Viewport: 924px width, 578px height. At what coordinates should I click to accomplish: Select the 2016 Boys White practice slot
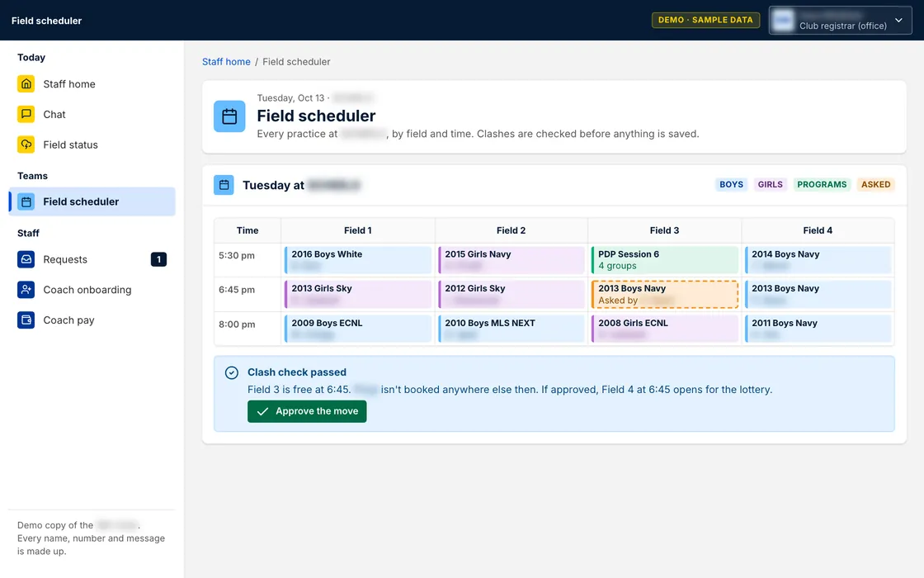point(358,260)
